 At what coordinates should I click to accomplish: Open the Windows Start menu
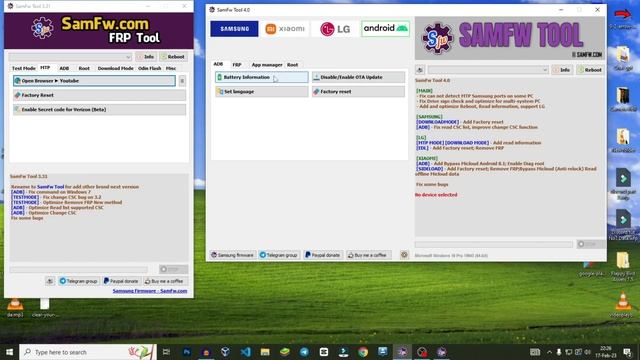tap(9, 352)
